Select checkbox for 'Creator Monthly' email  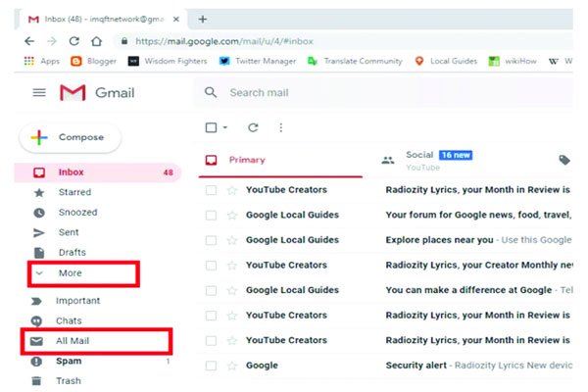point(211,266)
